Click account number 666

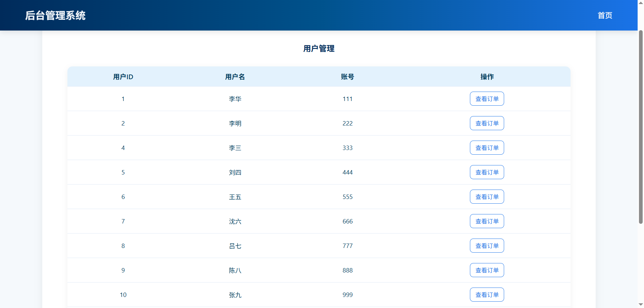347,221
